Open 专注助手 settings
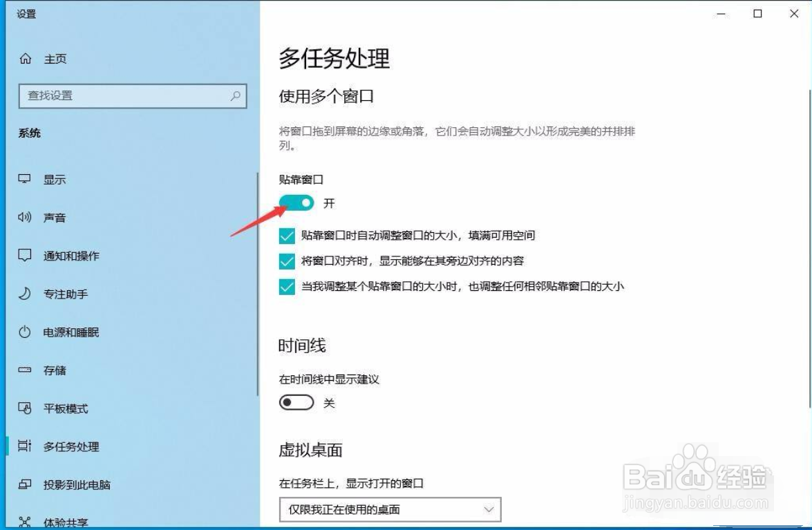Viewport: 812px width, 530px height. click(x=66, y=294)
